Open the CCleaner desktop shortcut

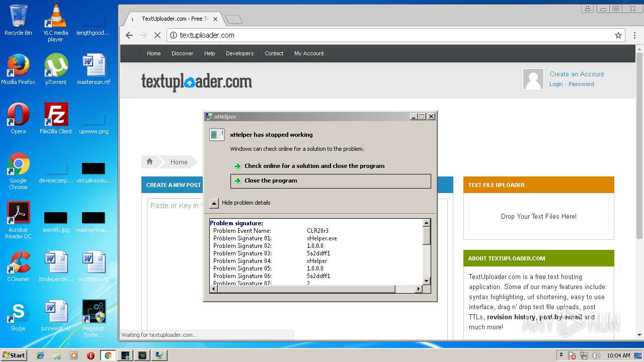tap(18, 266)
